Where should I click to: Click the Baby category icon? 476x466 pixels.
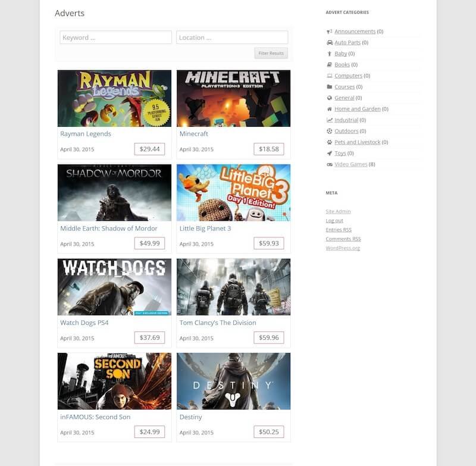[330, 54]
